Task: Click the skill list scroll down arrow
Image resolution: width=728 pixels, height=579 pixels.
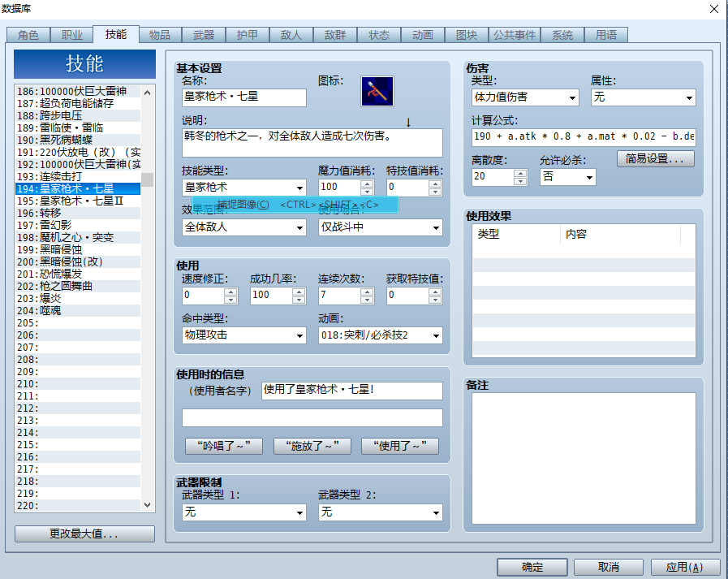Action: coord(147,504)
